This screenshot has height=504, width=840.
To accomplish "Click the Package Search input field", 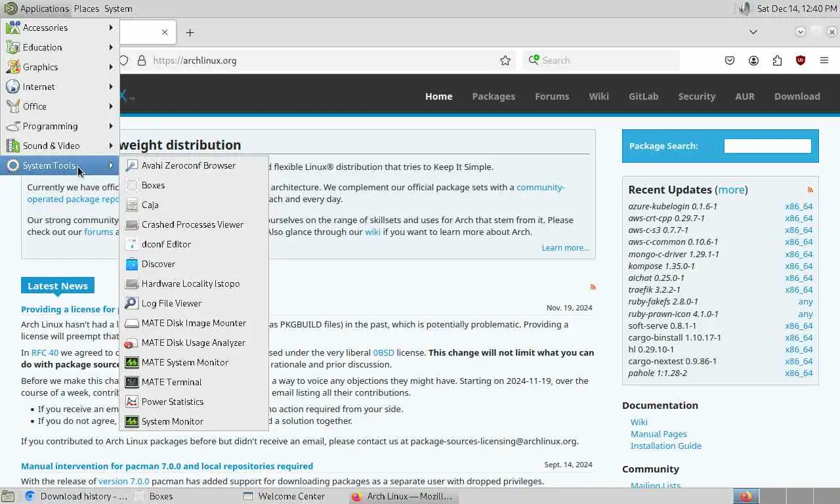I will (767, 146).
